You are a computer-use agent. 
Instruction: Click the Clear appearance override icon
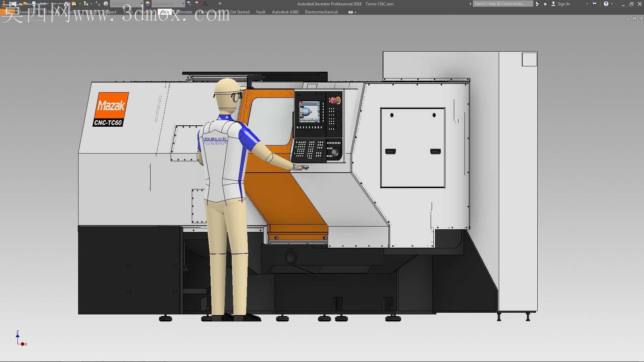[197, 4]
